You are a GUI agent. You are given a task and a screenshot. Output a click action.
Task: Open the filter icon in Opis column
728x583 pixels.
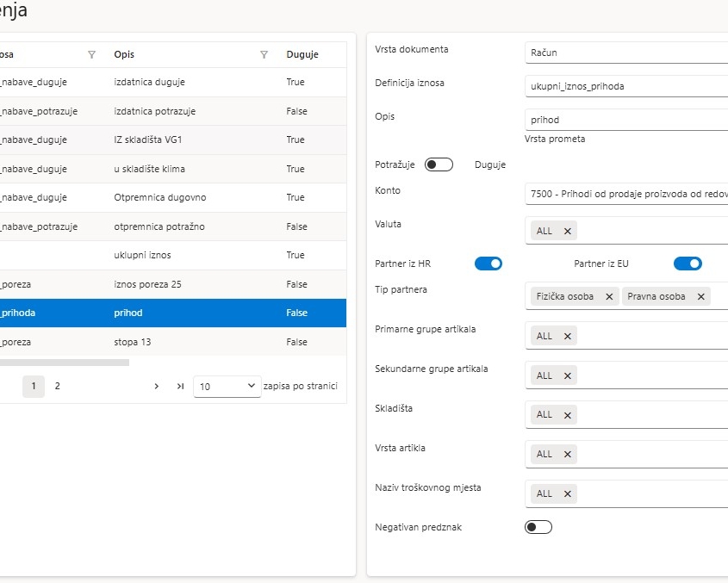point(264,54)
